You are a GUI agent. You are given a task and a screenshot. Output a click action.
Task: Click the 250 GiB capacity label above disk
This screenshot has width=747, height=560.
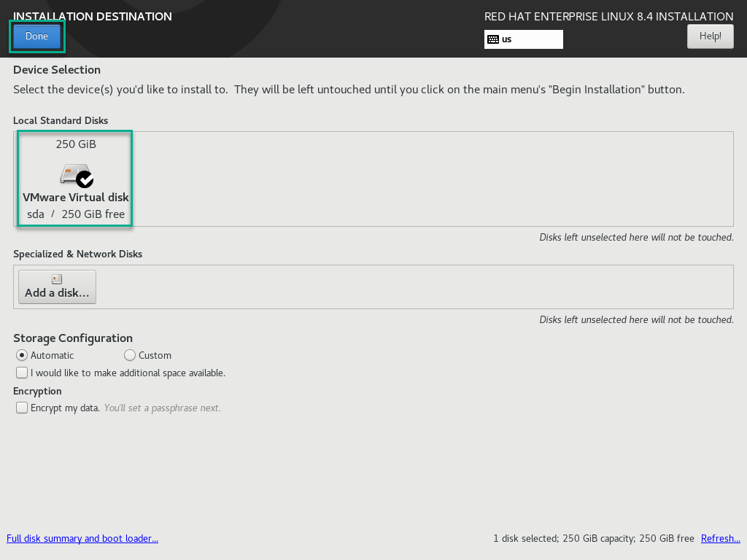coord(76,144)
